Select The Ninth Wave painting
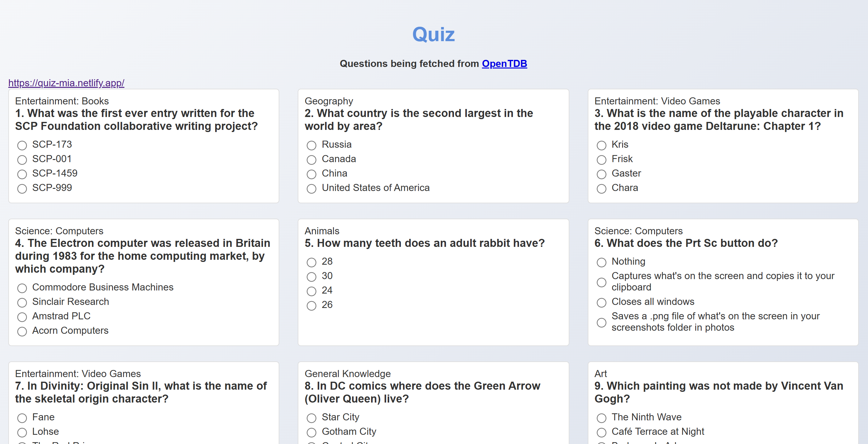 coord(601,418)
